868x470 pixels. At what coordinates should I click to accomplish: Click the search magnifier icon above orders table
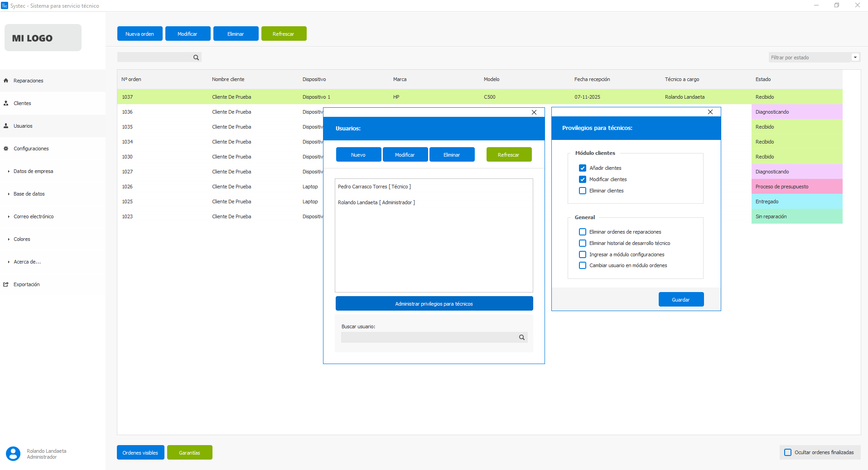click(x=196, y=58)
